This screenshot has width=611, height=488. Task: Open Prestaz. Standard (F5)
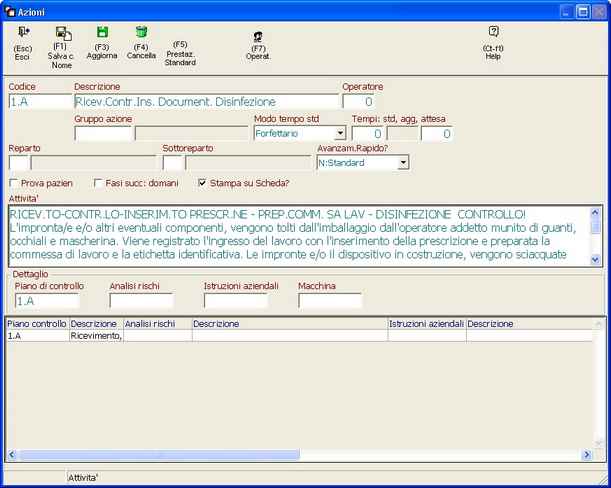click(x=180, y=53)
